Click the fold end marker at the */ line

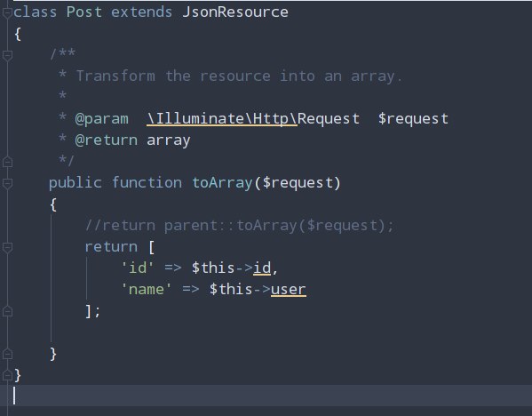click(x=7, y=162)
